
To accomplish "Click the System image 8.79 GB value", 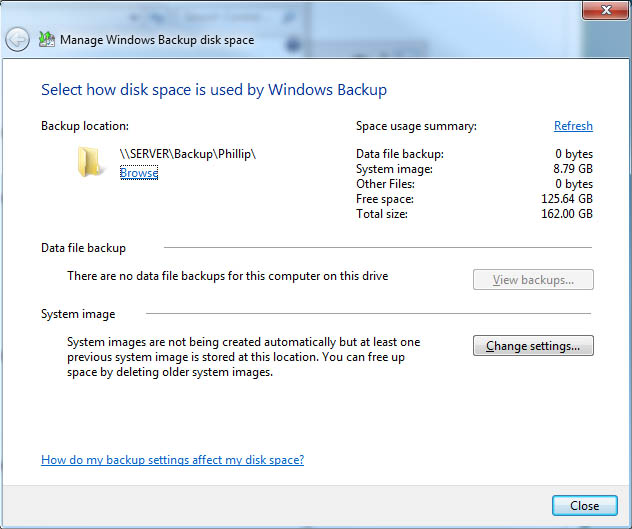I will 573,169.
